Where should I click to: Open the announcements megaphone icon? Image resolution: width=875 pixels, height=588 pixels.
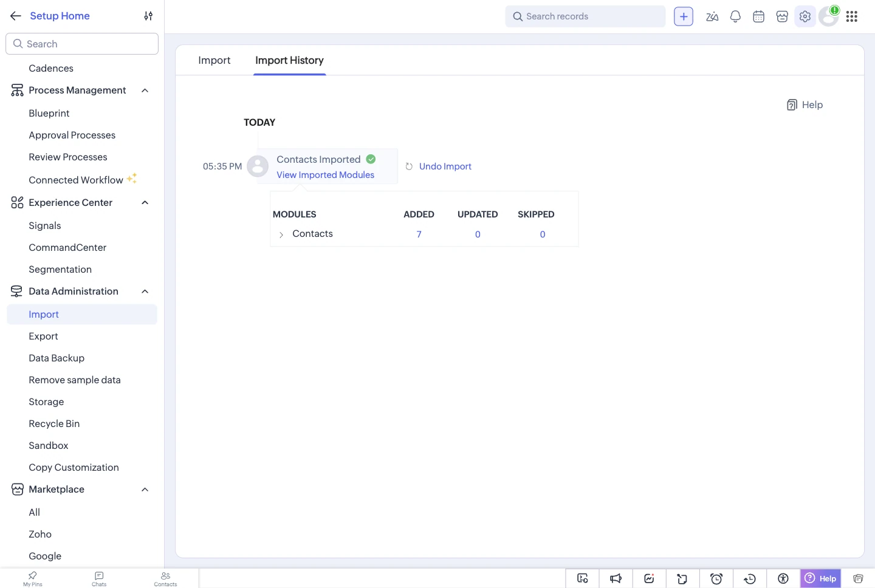[616, 578]
